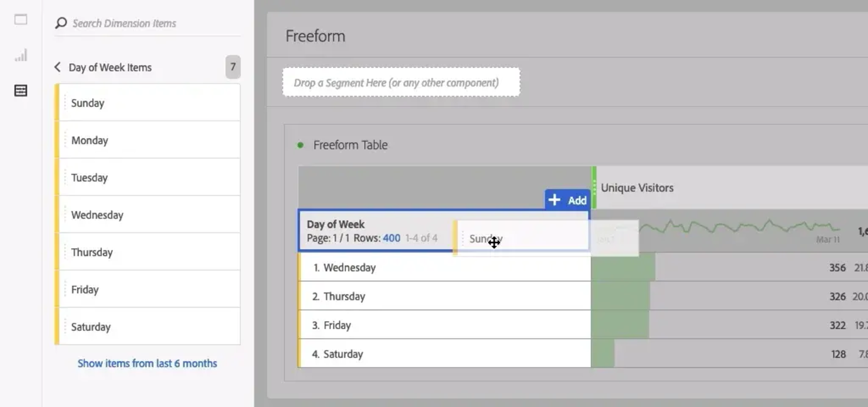Click the Segment drop zone area

tap(401, 83)
